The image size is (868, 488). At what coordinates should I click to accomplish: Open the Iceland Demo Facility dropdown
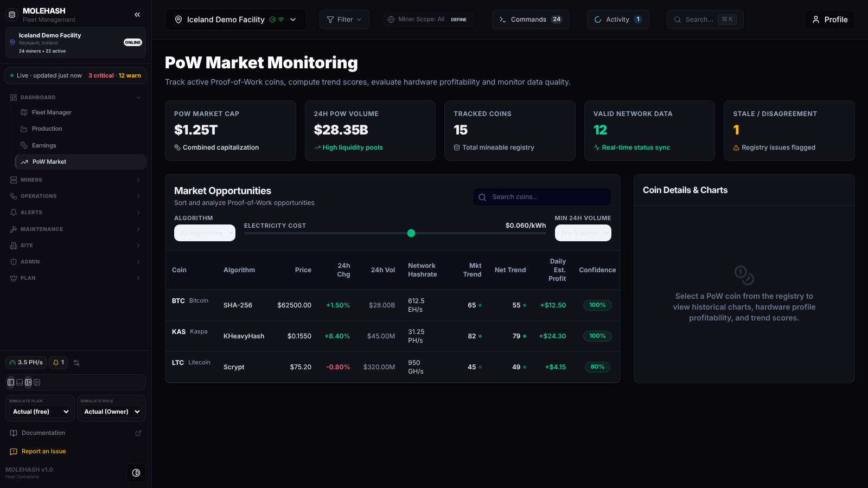235,20
